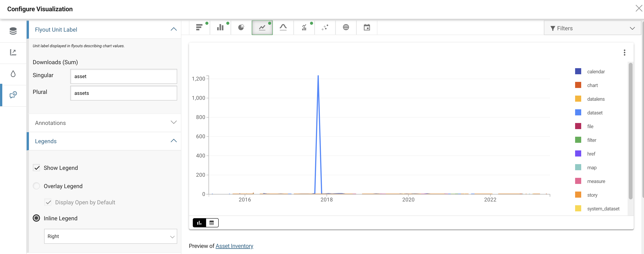
Task: Select the Overlay Legend radio button
Action: click(37, 186)
